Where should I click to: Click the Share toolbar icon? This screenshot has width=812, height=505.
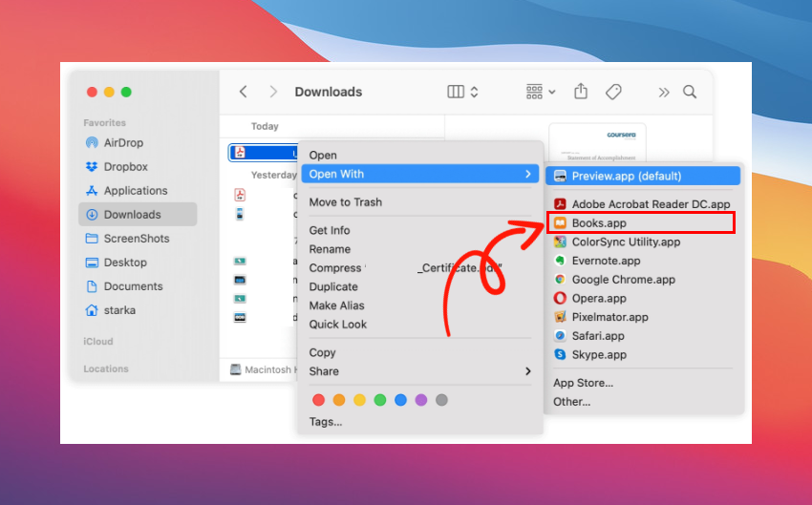click(x=581, y=91)
